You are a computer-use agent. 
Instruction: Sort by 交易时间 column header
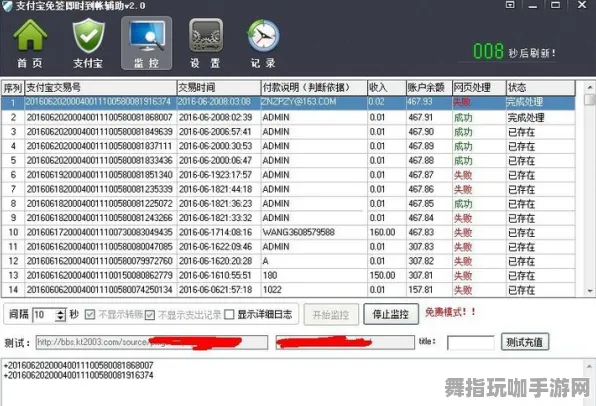click(x=219, y=88)
